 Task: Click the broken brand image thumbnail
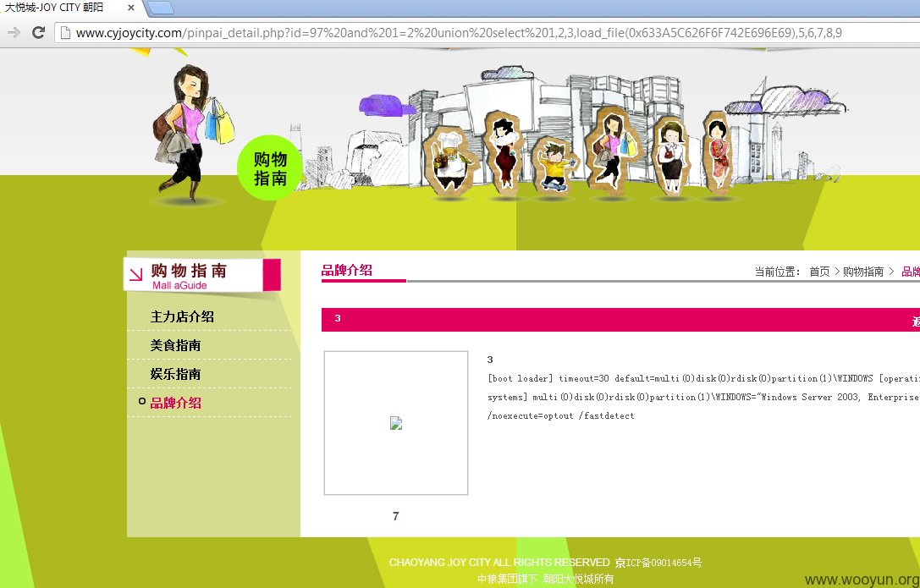(396, 423)
